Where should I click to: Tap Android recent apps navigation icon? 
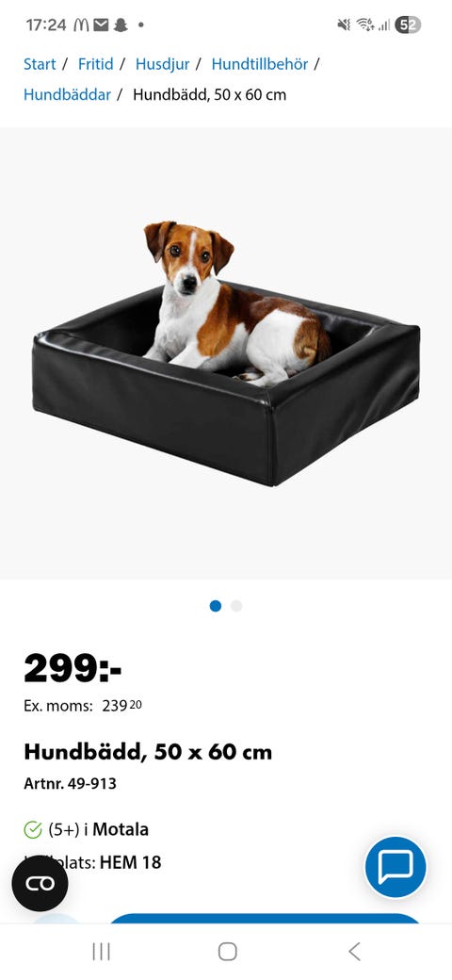101,952
